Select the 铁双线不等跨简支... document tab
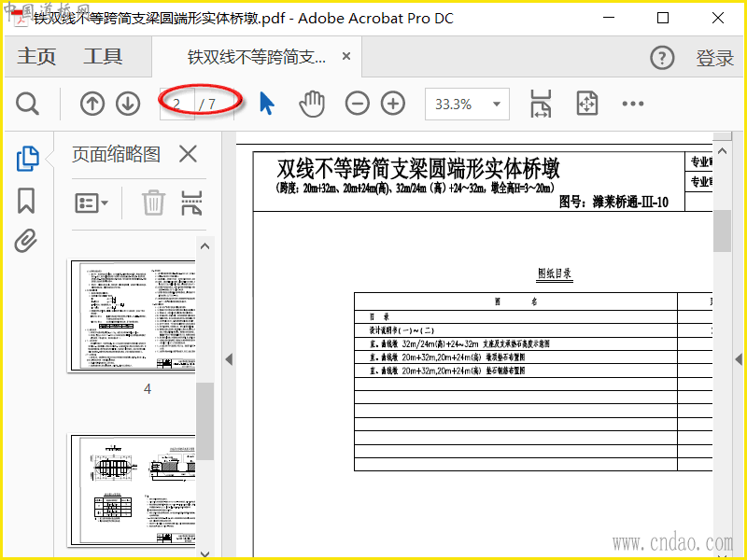 coord(257,57)
